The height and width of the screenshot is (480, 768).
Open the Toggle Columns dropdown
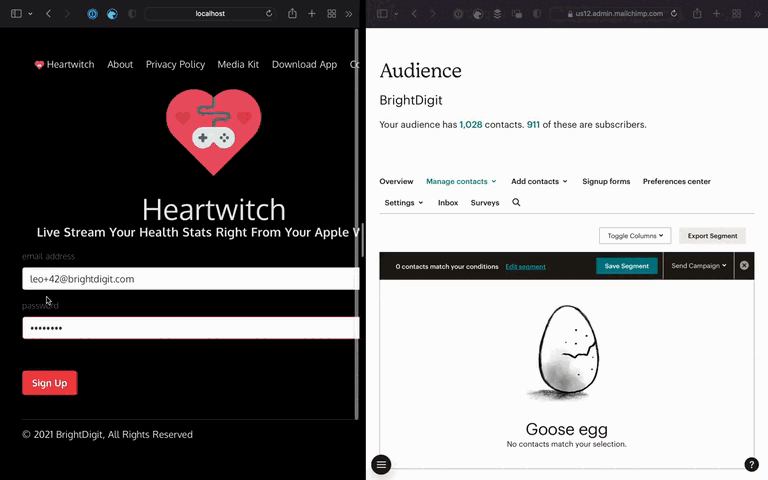click(x=635, y=236)
